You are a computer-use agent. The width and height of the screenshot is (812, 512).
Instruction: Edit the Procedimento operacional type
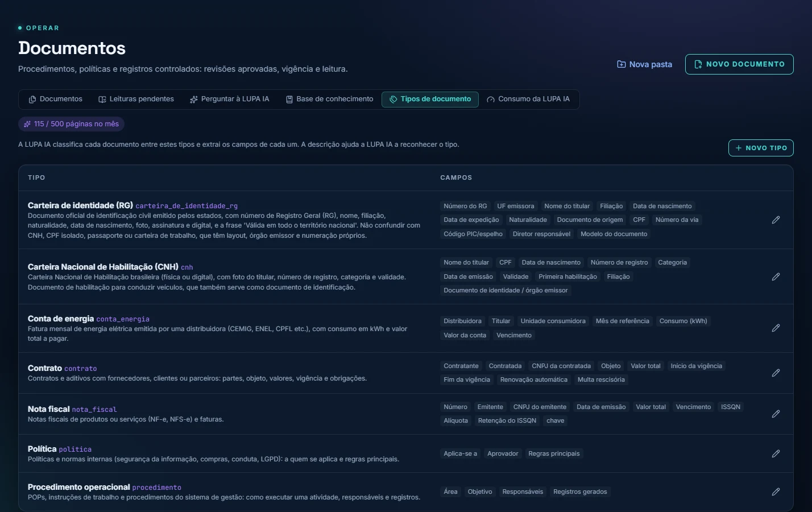(776, 492)
